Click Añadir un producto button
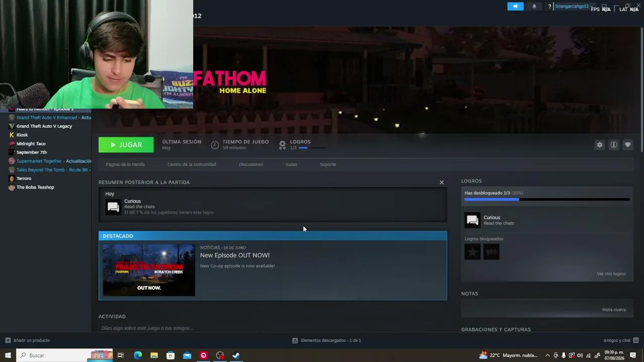The width and height of the screenshot is (644, 362). point(28,340)
